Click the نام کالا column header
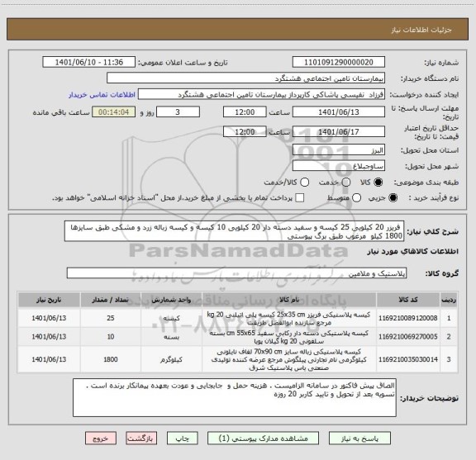The width and height of the screenshot is (476, 460). click(289, 300)
